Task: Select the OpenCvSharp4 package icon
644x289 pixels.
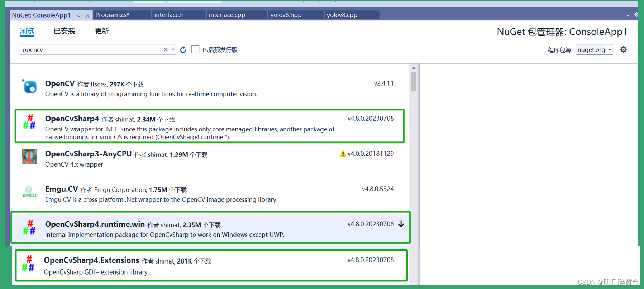Action: 29,122
